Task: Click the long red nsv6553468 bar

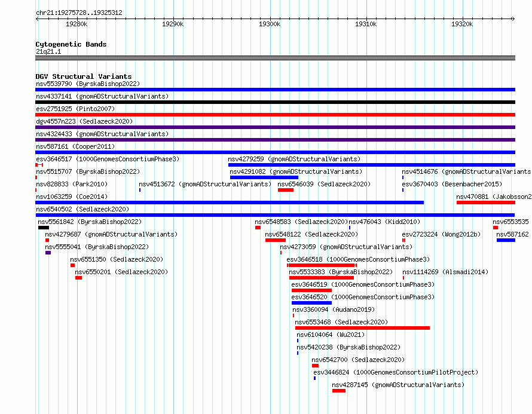Action: point(362,328)
